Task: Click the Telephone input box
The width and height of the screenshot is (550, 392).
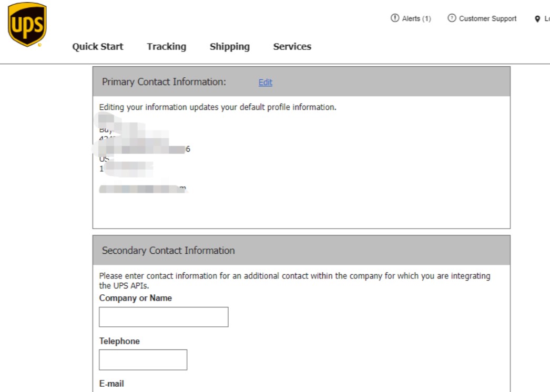Action: click(x=143, y=359)
